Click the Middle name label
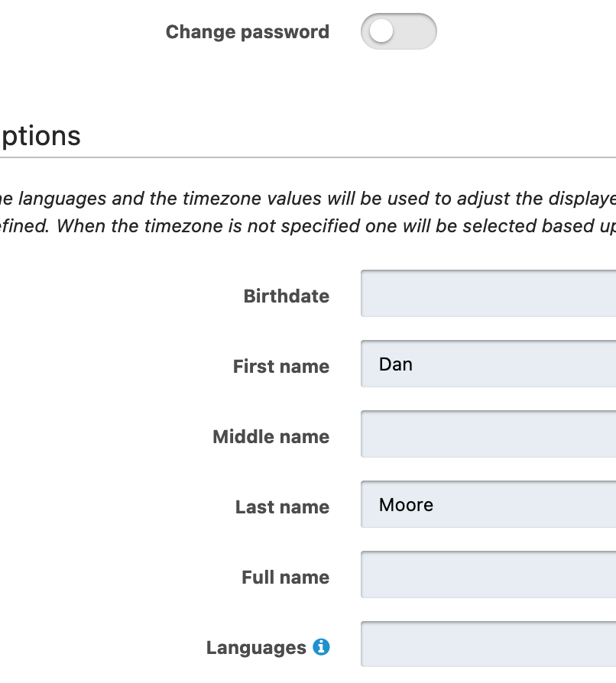616x683 pixels. (x=271, y=437)
